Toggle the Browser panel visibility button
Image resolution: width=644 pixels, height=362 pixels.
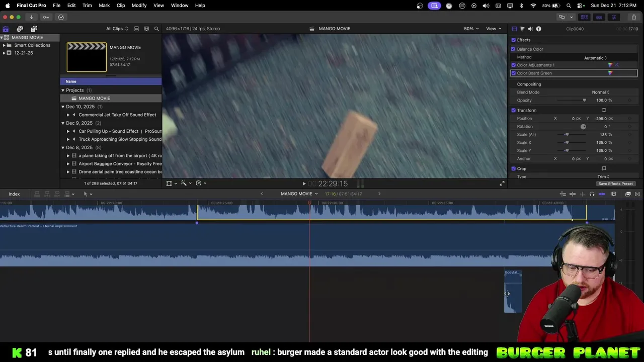tap(584, 17)
